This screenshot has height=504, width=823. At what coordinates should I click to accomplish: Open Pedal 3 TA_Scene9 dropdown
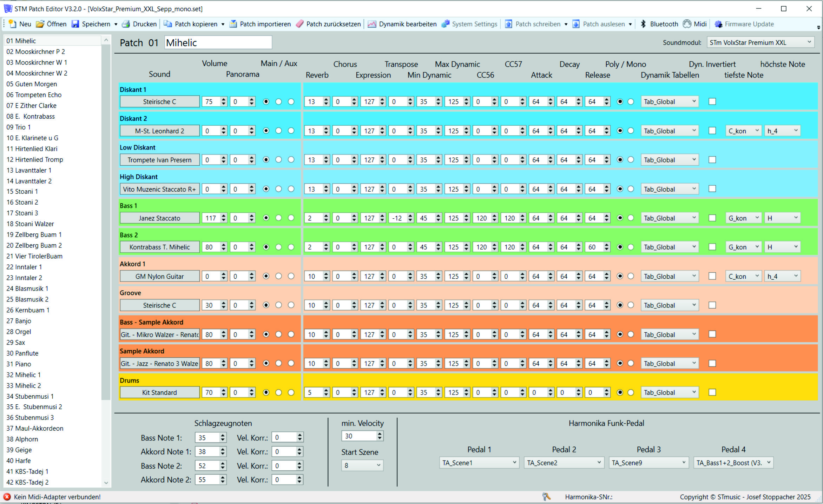pyautogui.click(x=648, y=463)
